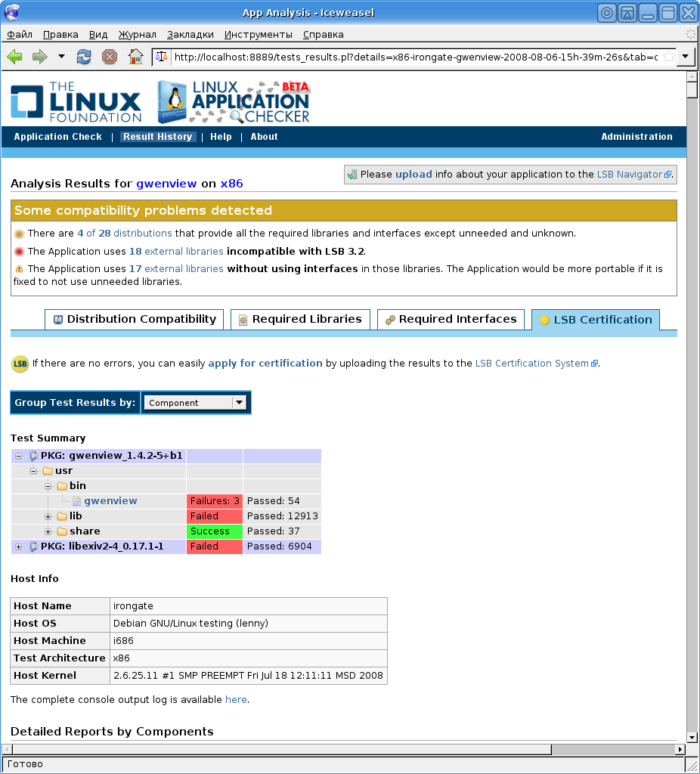The width and height of the screenshot is (700, 774).
Task: Click the bookmark star in address bar
Action: coord(668,57)
